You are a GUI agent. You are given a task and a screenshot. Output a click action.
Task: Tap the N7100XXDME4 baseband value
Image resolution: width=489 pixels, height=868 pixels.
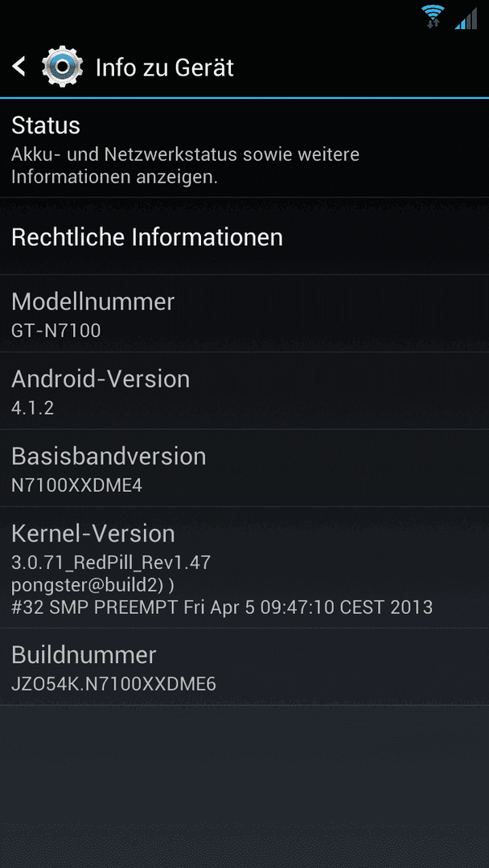(x=77, y=485)
